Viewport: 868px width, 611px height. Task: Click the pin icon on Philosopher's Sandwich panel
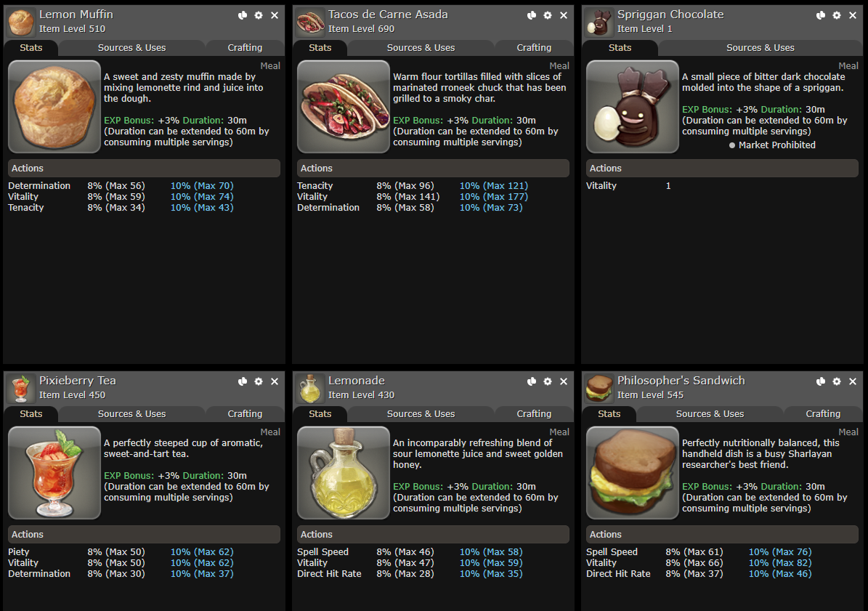coord(821,381)
